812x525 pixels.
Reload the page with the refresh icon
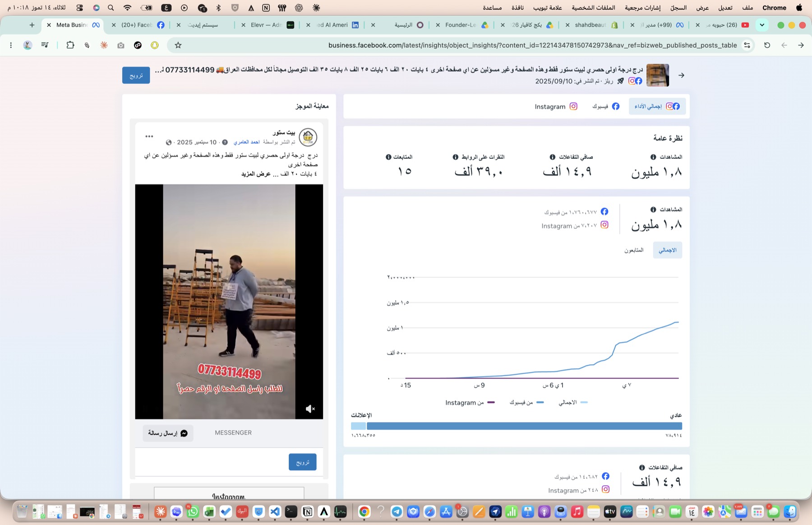tap(767, 45)
